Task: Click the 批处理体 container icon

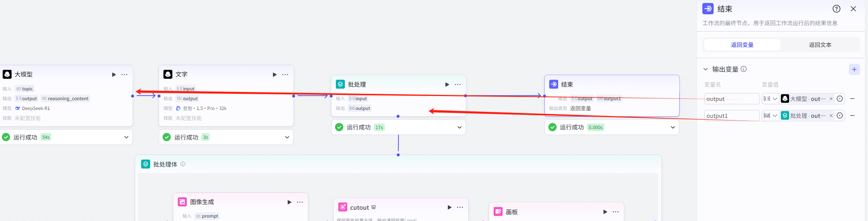Action: (146, 164)
